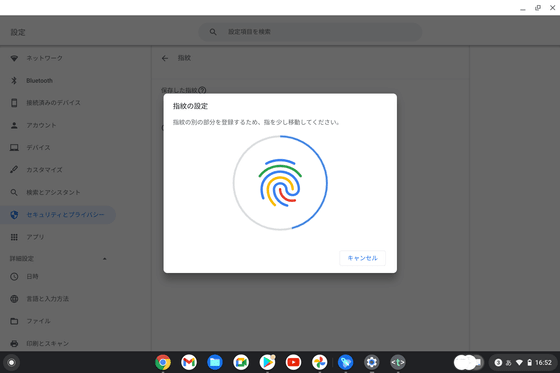
Task: Open the Files app from the shelf
Action: tap(215, 362)
